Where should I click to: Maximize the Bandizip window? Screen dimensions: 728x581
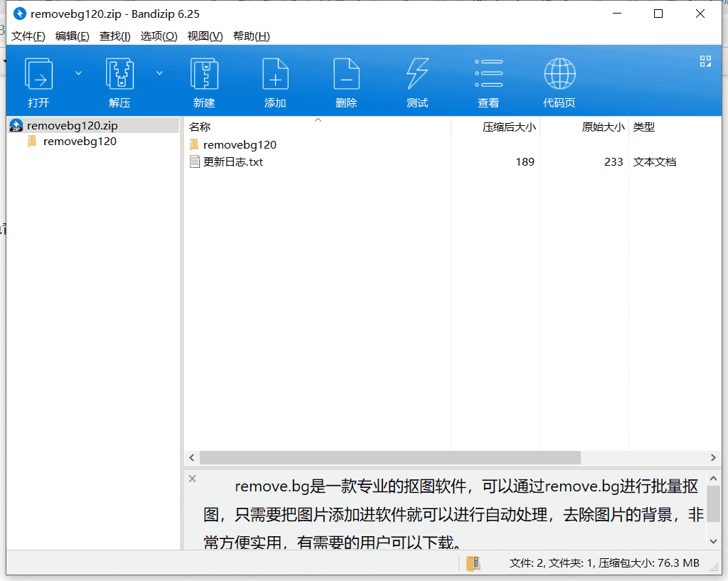pos(658,14)
